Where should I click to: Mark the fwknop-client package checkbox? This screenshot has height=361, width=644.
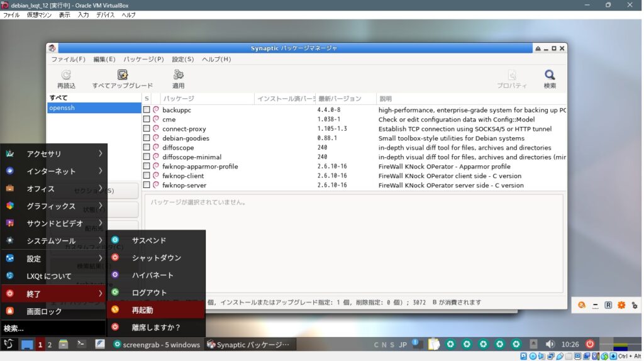point(146,175)
